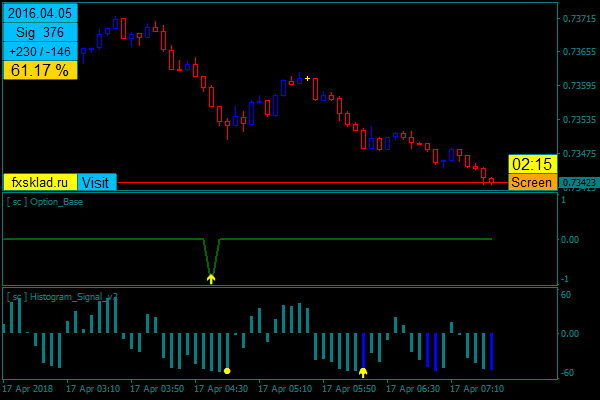Click the histogram scale value 60
The width and height of the screenshot is (600, 400).
click(x=566, y=295)
